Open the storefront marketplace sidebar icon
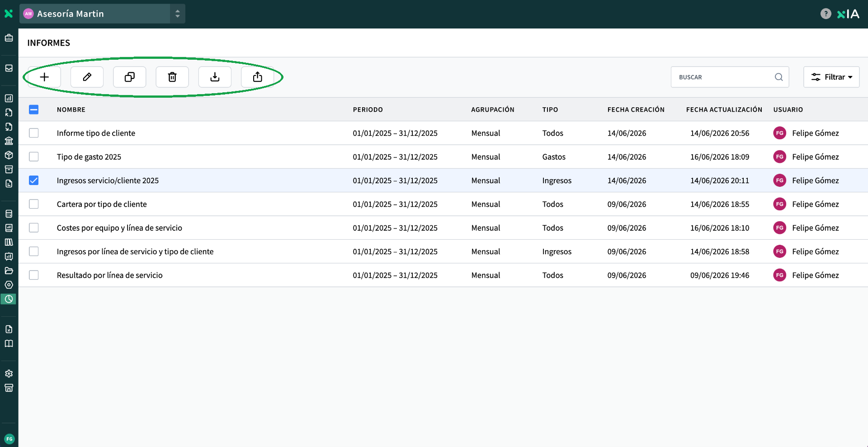 (x=9, y=388)
